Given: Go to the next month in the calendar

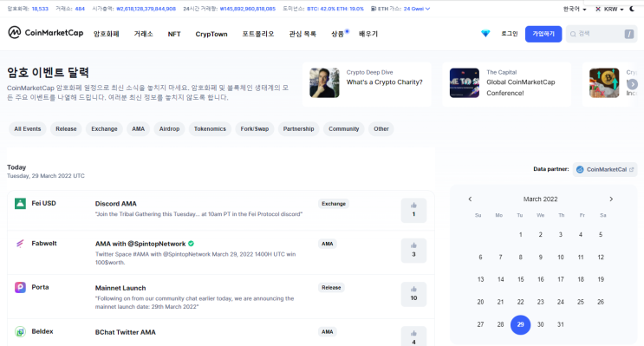Looking at the screenshot, I should 611,199.
